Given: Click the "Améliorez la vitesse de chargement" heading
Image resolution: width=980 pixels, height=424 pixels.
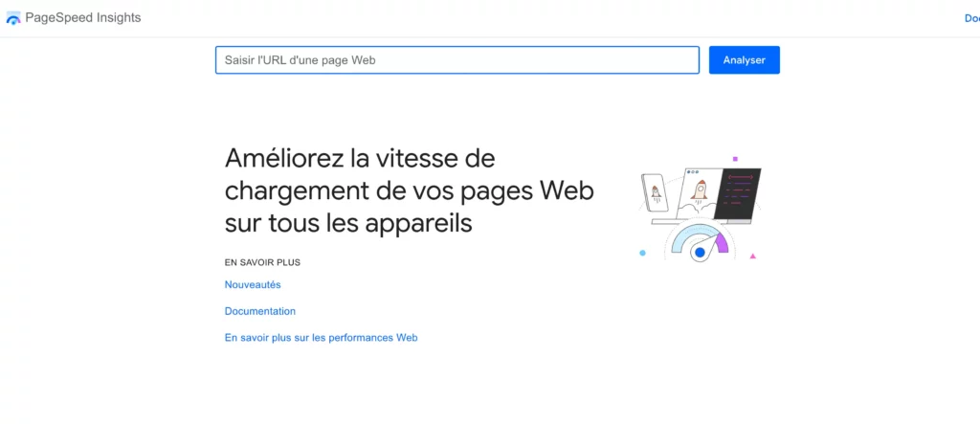Looking at the screenshot, I should [410, 191].
